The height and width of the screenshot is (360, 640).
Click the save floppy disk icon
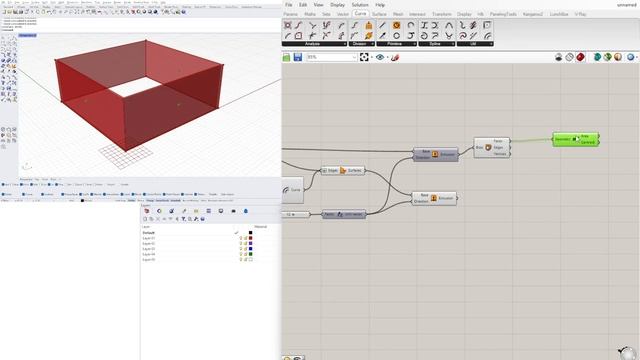tap(298, 57)
